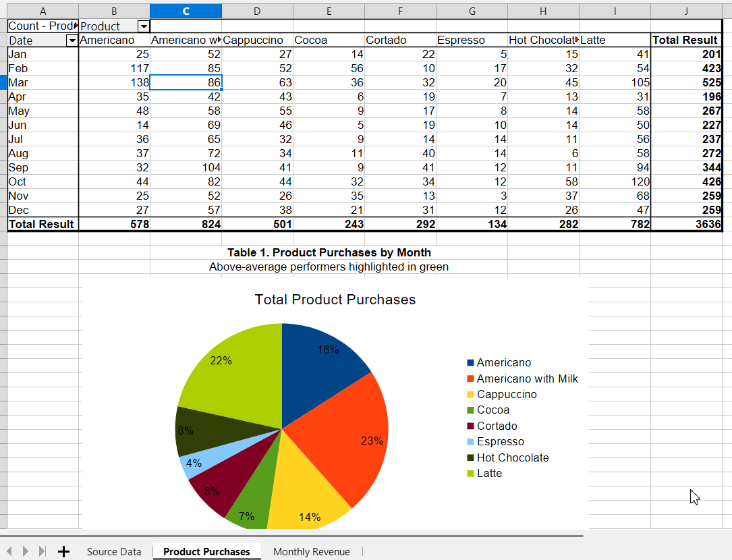Image resolution: width=732 pixels, height=560 pixels.
Task: Click the Americano blue legend swatch
Action: click(x=471, y=363)
